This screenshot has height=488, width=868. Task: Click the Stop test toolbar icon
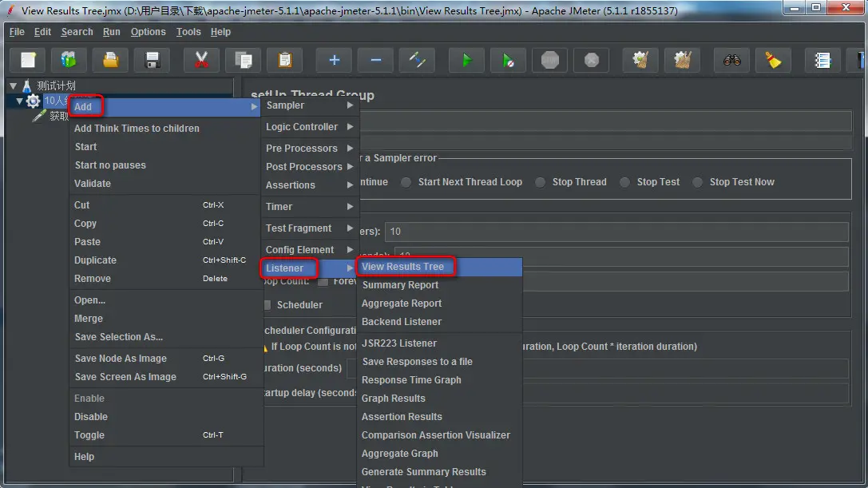coord(549,60)
